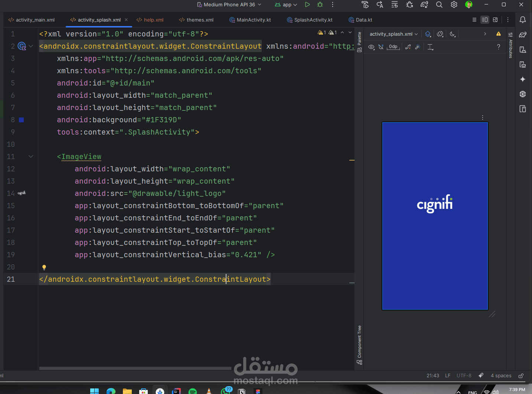Toggle orientation for preview button
The width and height of the screenshot is (532, 394).
(x=440, y=34)
